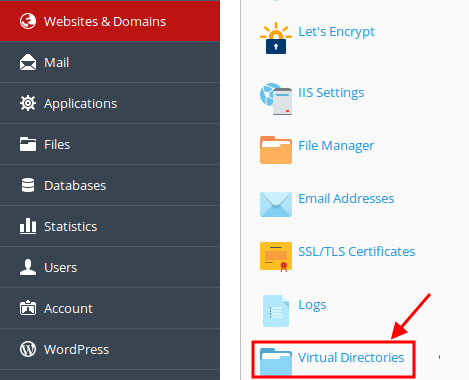Go to the Account section
Image resolution: width=469 pixels, height=380 pixels.
(110, 308)
